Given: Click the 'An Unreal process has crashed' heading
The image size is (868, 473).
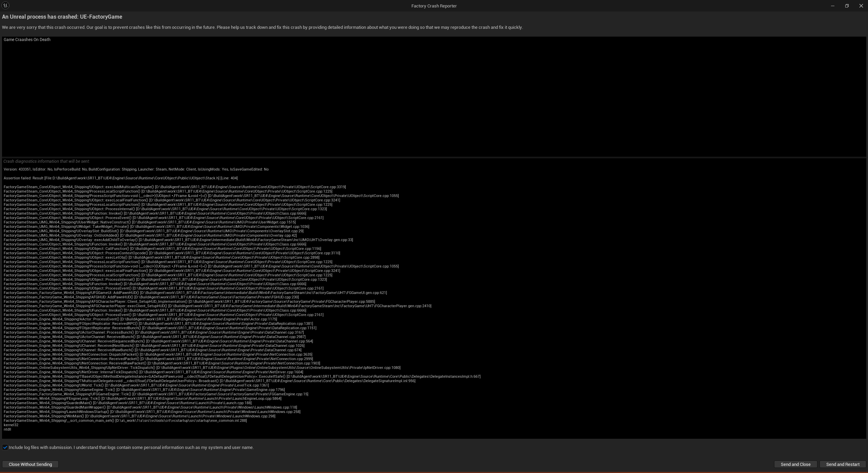Looking at the screenshot, I should (x=62, y=17).
